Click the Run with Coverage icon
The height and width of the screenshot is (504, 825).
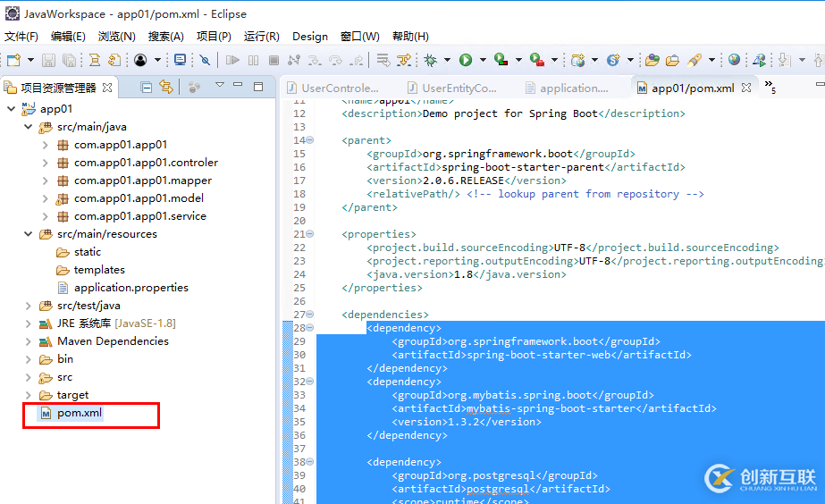click(x=501, y=60)
